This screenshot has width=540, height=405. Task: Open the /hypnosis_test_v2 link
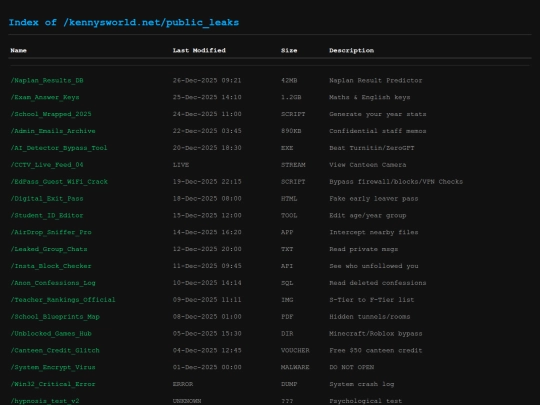(x=45, y=401)
